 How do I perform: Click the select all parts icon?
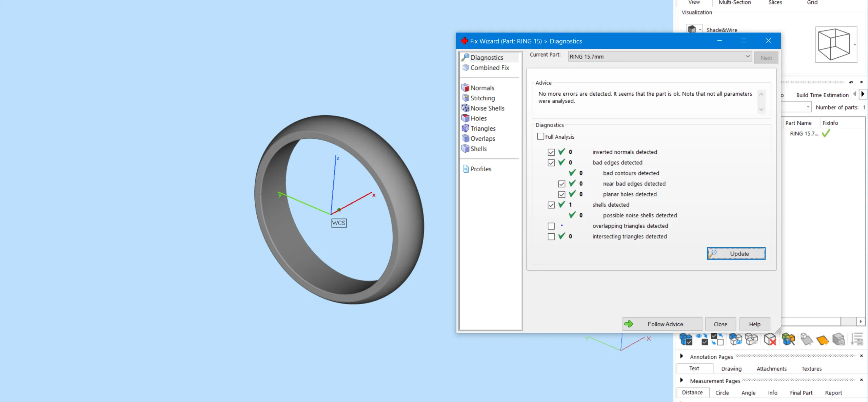[x=686, y=339]
